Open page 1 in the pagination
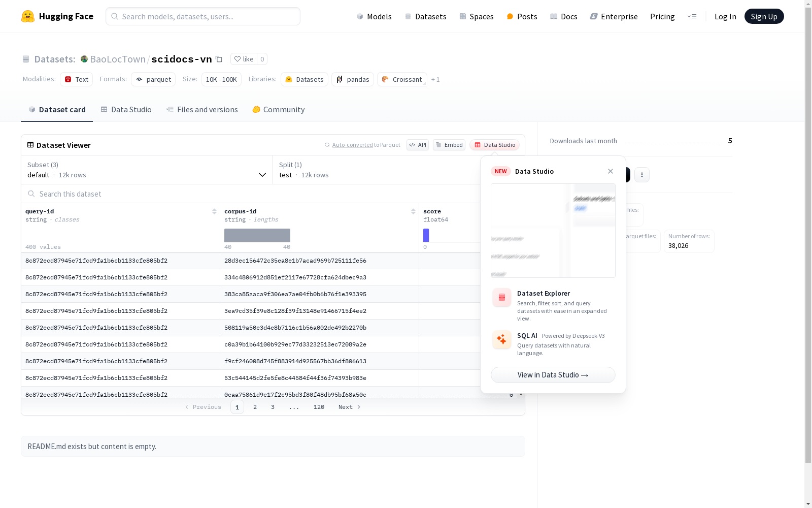Screen dimensions: 812x508 click(237, 407)
